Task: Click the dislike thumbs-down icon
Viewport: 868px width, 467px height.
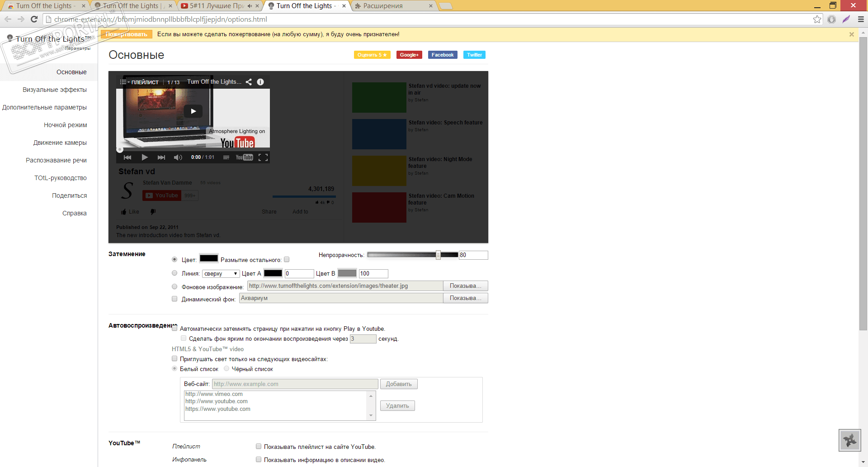Action: point(153,212)
